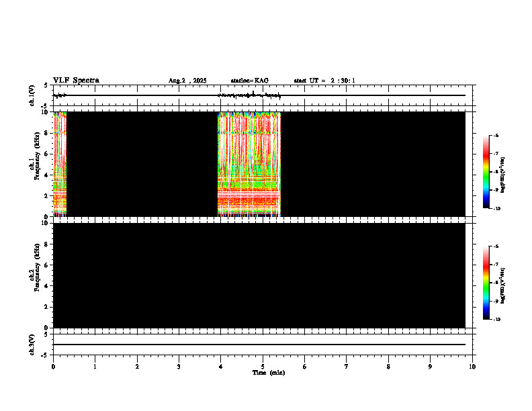Click the '6' kHz tick on ch.2 frequency axis
532x411 pixels.
point(47,265)
